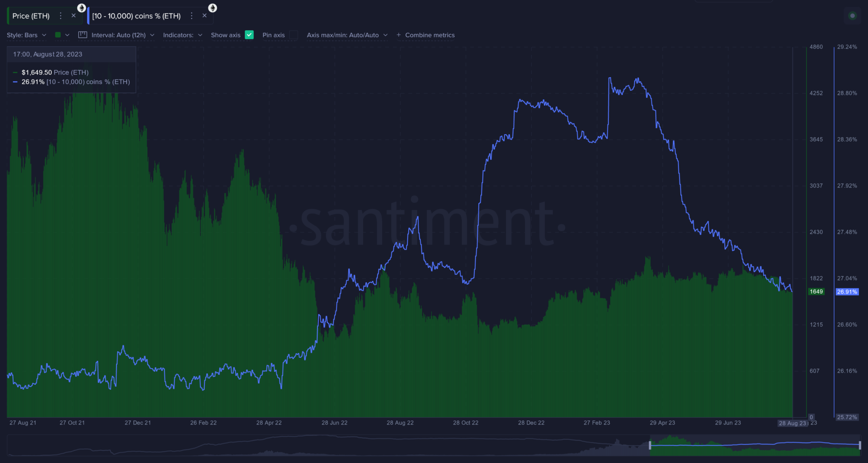Screen dimensions: 868x463
Task: Select the [10 - 10,000) coins % (ETH) tab
Action: (136, 16)
